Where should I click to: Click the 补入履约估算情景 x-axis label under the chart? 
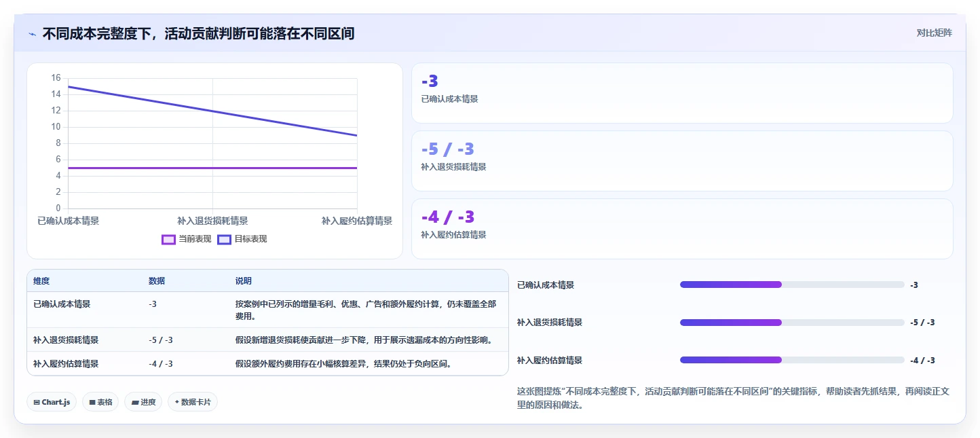357,221
